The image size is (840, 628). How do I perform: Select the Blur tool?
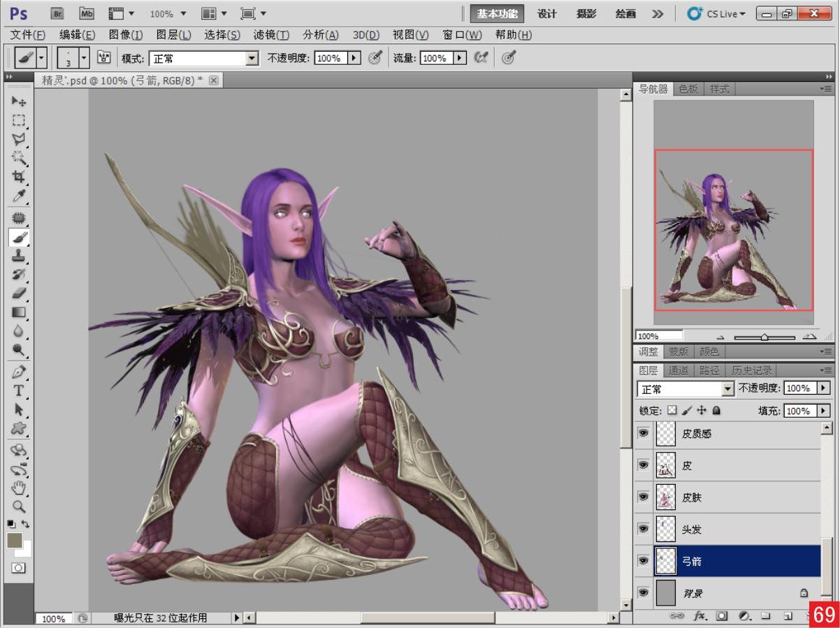[x=19, y=332]
